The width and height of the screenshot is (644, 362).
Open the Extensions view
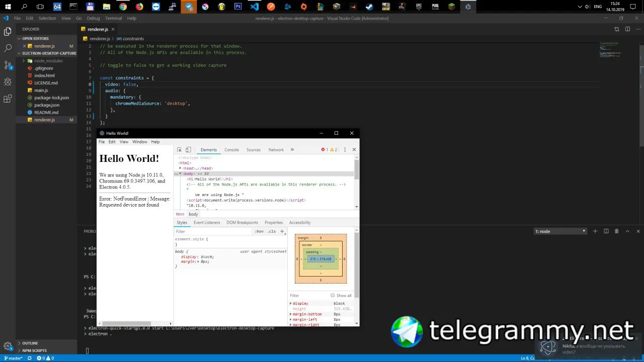(x=8, y=99)
